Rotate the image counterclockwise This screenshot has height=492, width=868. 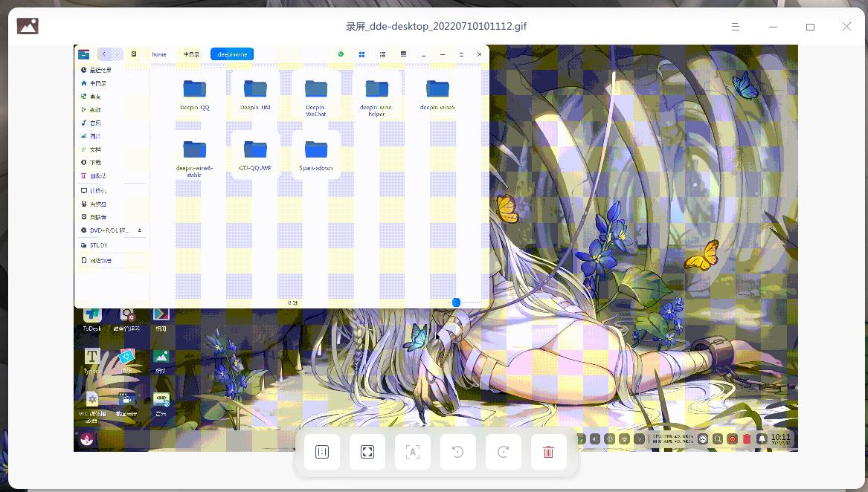(x=458, y=452)
